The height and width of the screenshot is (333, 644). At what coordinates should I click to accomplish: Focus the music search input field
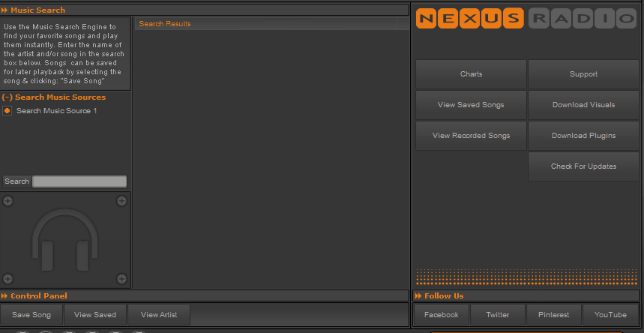pyautogui.click(x=79, y=181)
